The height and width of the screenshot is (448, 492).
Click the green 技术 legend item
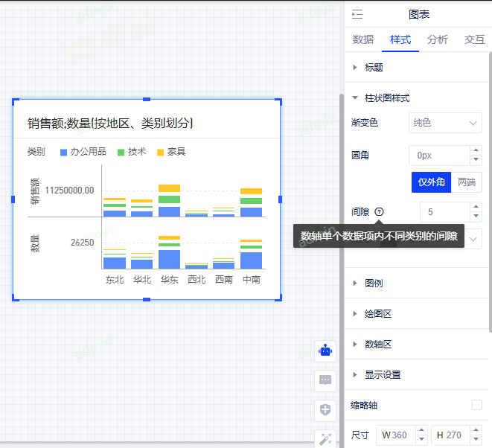pyautogui.click(x=132, y=152)
